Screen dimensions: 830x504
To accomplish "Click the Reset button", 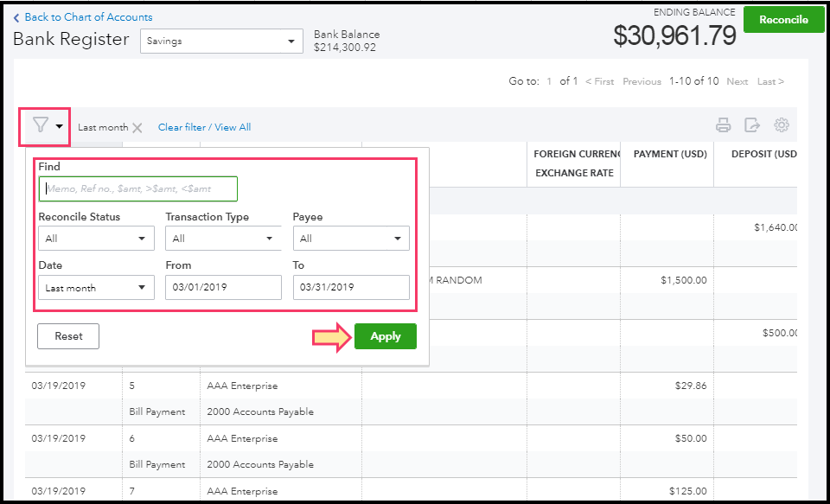I will pyautogui.click(x=68, y=336).
